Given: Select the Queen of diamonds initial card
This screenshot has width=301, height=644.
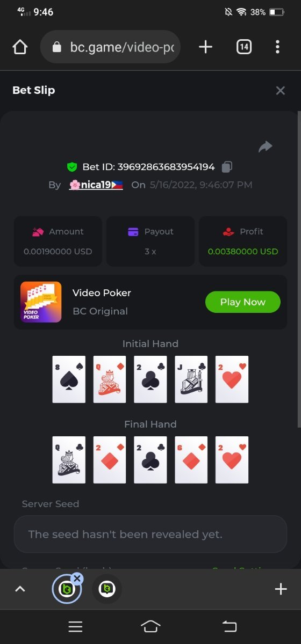Looking at the screenshot, I should tap(110, 379).
